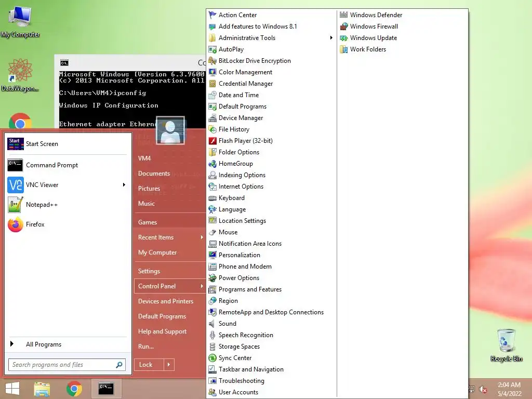Screen dimensions: 532x399
Task: Click the Date and Time icon
Action: [x=212, y=95]
